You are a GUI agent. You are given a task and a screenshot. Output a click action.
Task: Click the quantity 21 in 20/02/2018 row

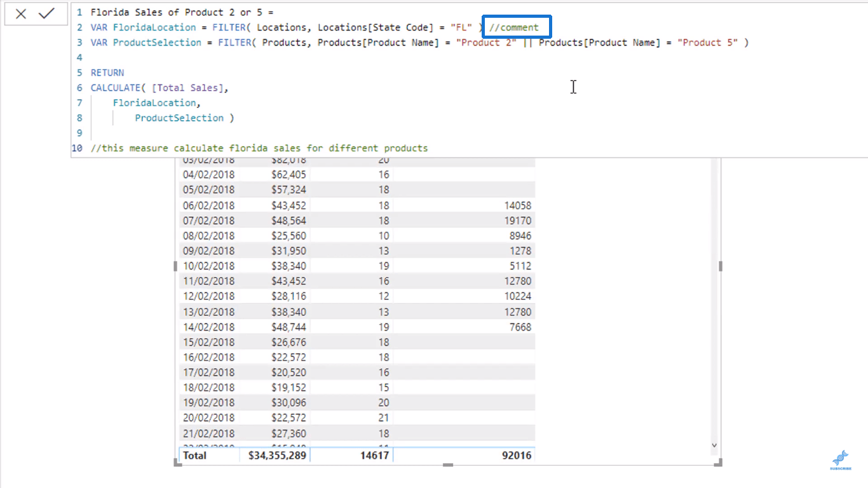pyautogui.click(x=383, y=418)
